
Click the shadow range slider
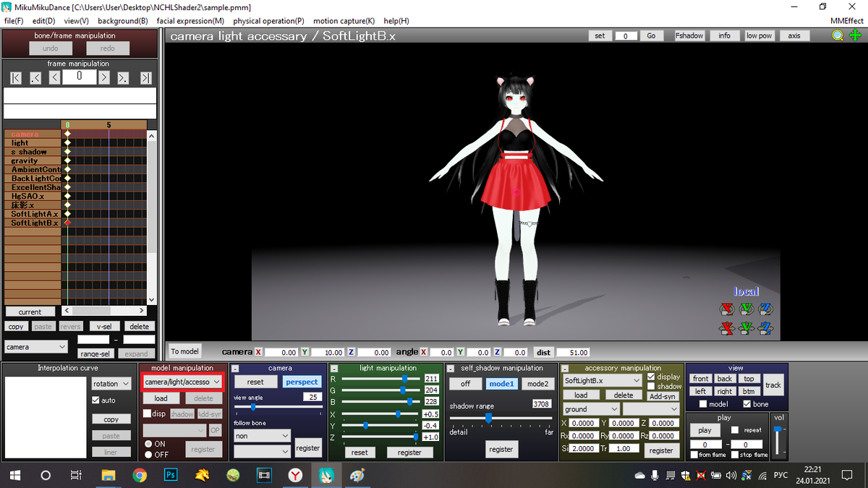501,417
